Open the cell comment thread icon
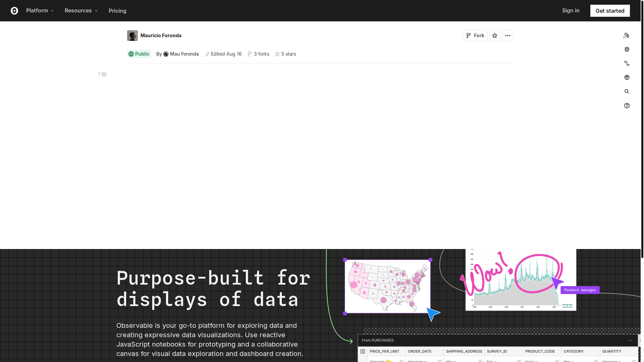Viewport: 644px width, 362px height. [x=102, y=74]
